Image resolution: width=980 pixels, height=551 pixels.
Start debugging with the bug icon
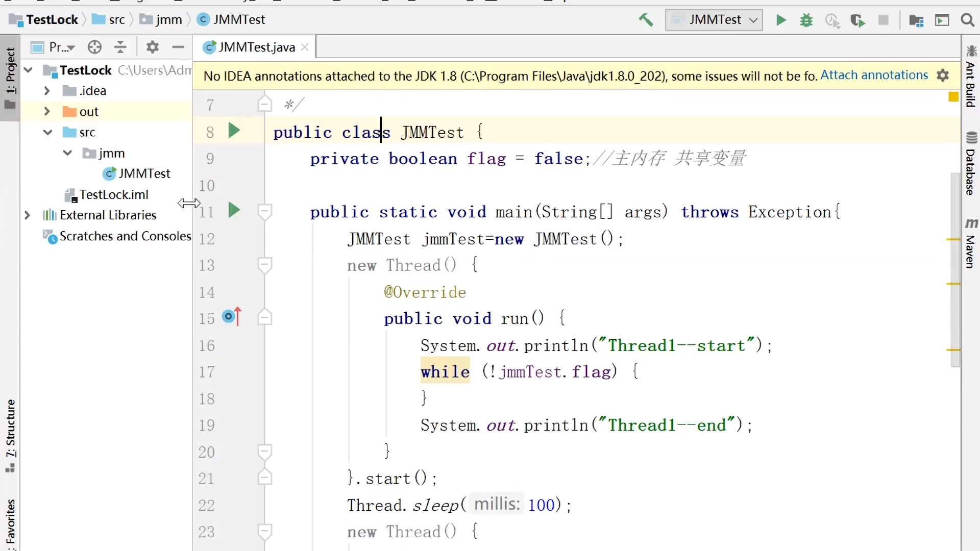(x=806, y=20)
